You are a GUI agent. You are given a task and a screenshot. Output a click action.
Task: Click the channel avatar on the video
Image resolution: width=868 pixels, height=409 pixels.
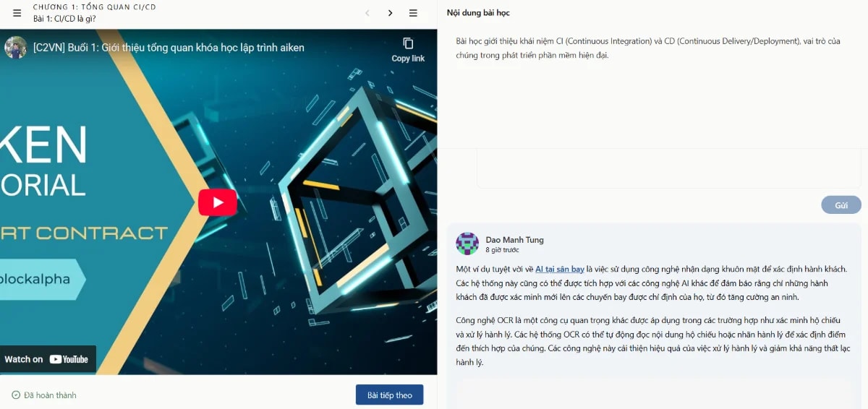(x=15, y=48)
